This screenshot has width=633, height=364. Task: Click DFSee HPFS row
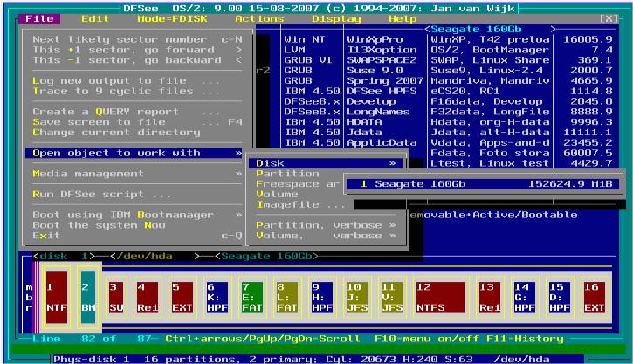448,91
